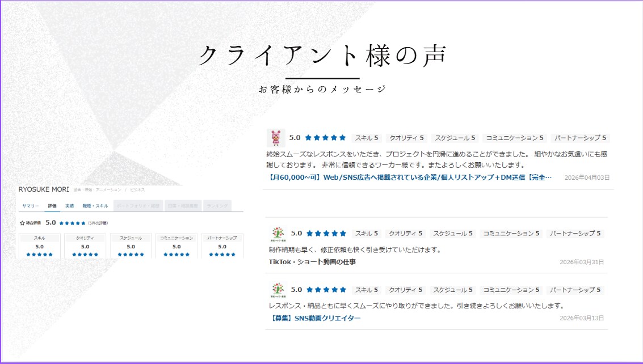Click the パートナーシップ 5 tag in SNS動画クリエイター review
Screen dimensions: 643x364
pyautogui.click(x=575, y=290)
